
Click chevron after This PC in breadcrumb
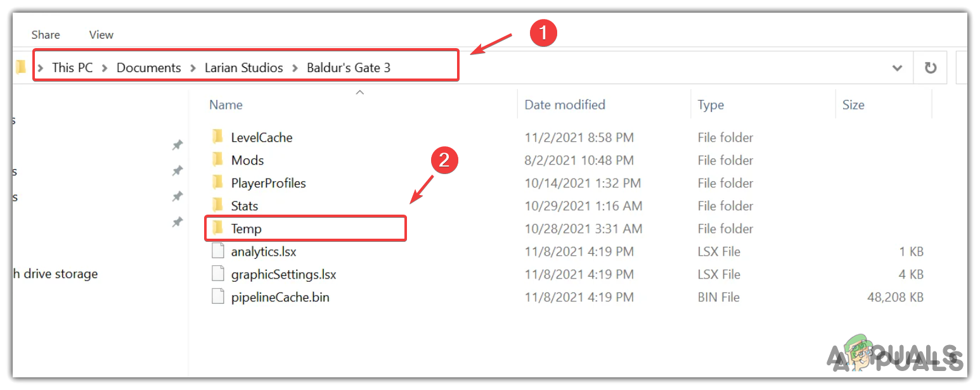[x=105, y=68]
